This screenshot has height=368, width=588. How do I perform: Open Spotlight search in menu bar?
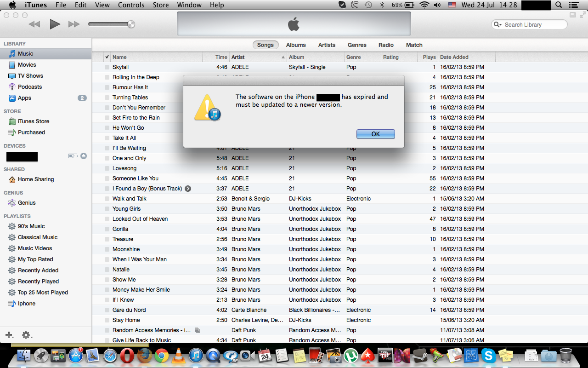coord(559,5)
